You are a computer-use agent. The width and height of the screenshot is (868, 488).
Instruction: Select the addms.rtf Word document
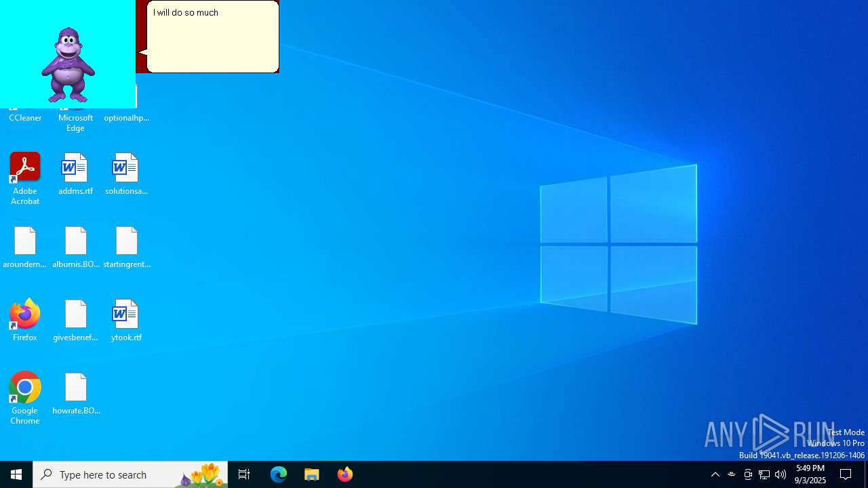(75, 174)
